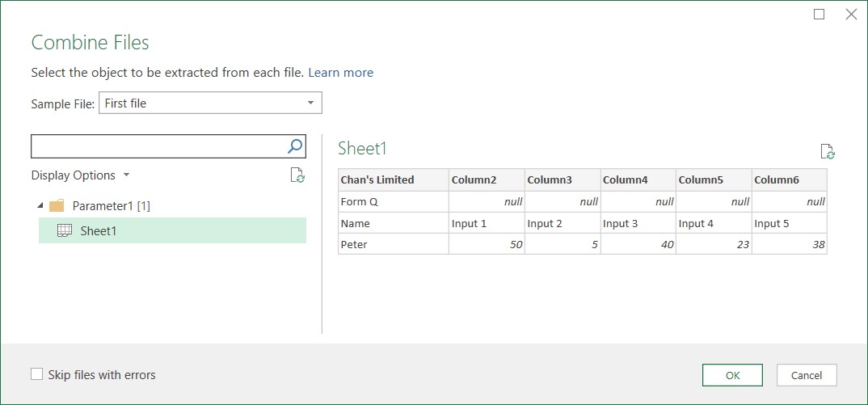Select the Input 5 cell

pyautogui.click(x=790, y=223)
